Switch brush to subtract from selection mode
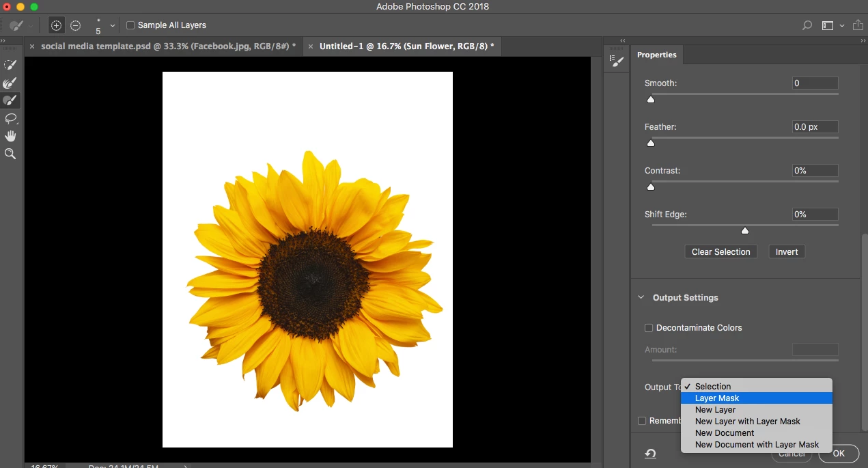Viewport: 868px width, 468px height. point(76,25)
